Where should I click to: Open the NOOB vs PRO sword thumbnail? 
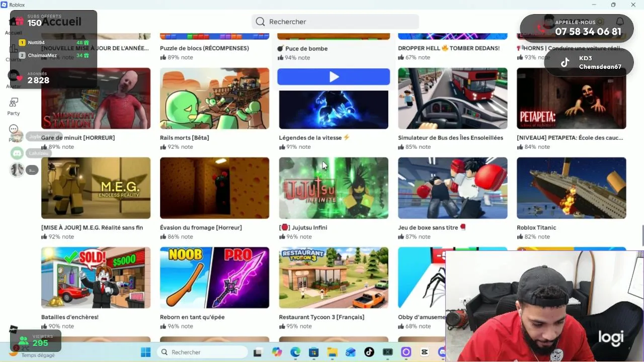tap(215, 278)
